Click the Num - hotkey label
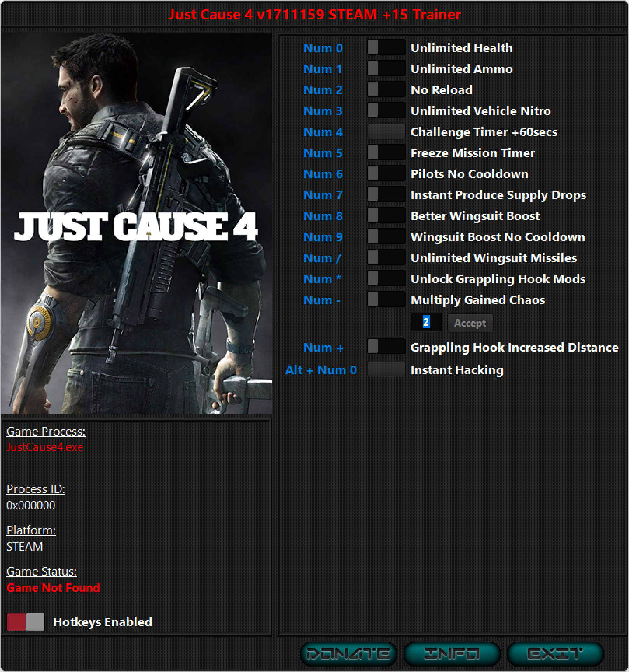Viewport: 629px width, 672px height. [x=322, y=300]
